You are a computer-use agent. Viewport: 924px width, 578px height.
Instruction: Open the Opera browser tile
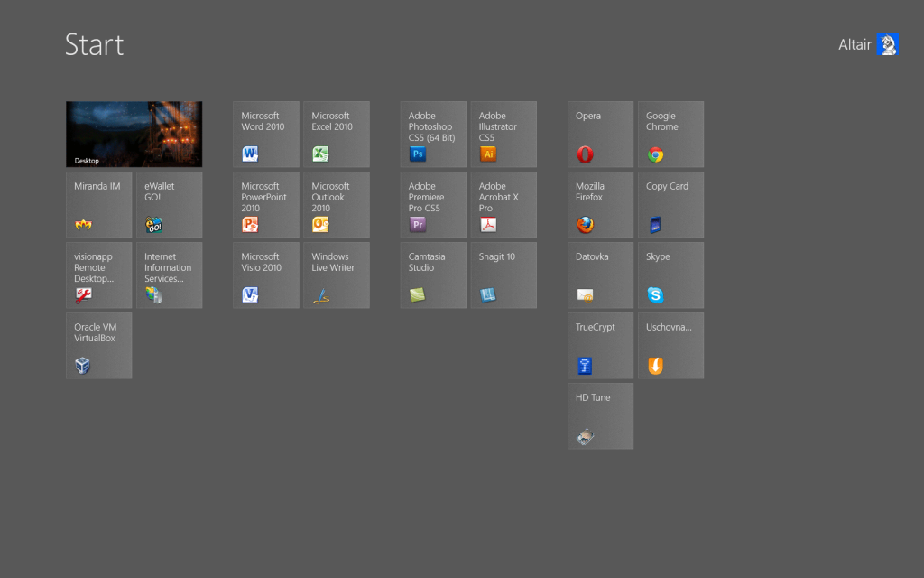tap(600, 134)
